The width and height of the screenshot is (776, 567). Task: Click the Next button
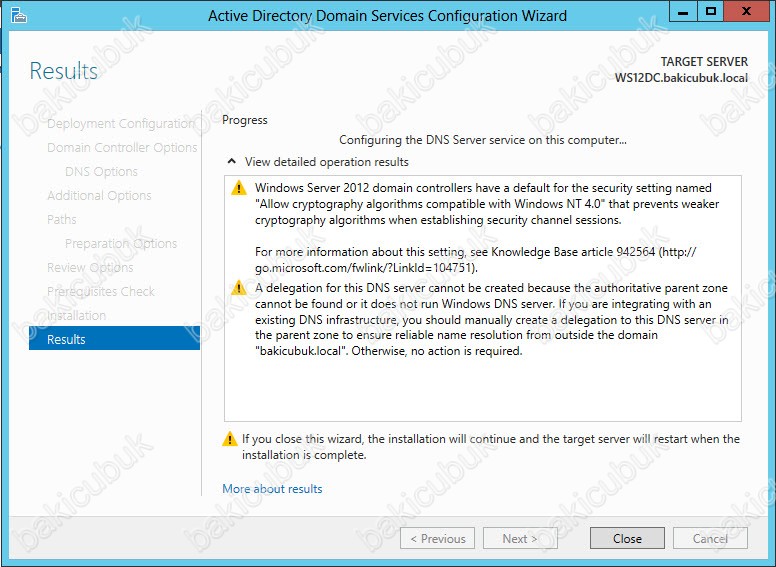[x=520, y=538]
